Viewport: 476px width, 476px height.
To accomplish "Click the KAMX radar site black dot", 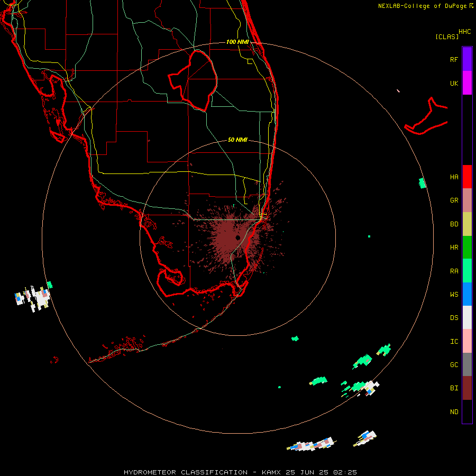I will click(237, 237).
